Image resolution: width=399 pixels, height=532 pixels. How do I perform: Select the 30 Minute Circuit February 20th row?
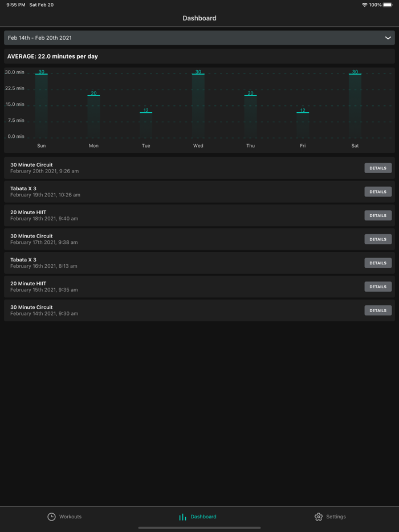click(171, 168)
